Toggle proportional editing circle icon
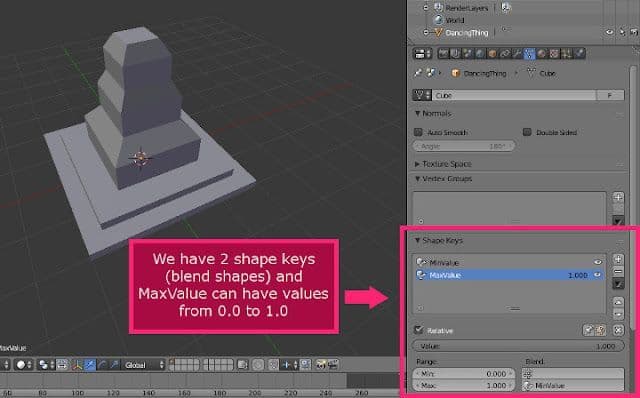Image resolution: width=640 pixels, height=398 pixels. (x=258, y=365)
